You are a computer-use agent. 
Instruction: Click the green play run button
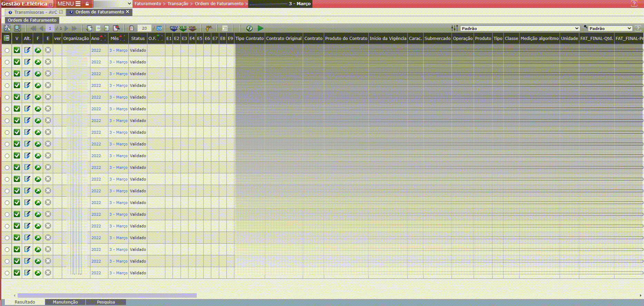(x=261, y=28)
